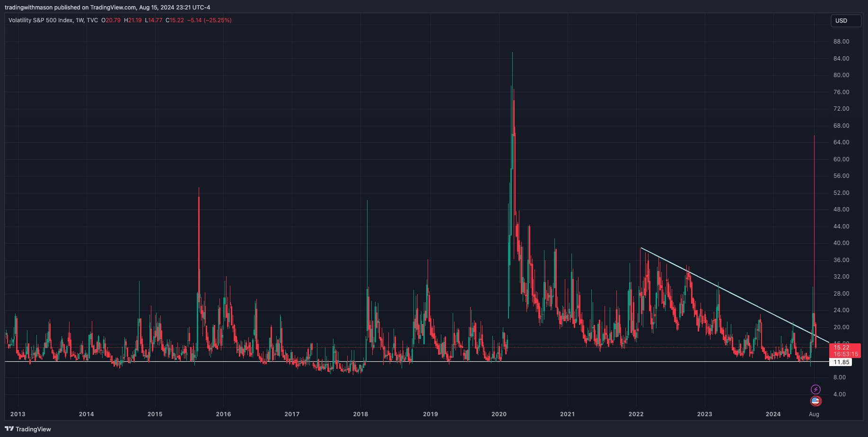Select the white 11.85 horizontal line label
The width and height of the screenshot is (868, 437).
coord(841,362)
